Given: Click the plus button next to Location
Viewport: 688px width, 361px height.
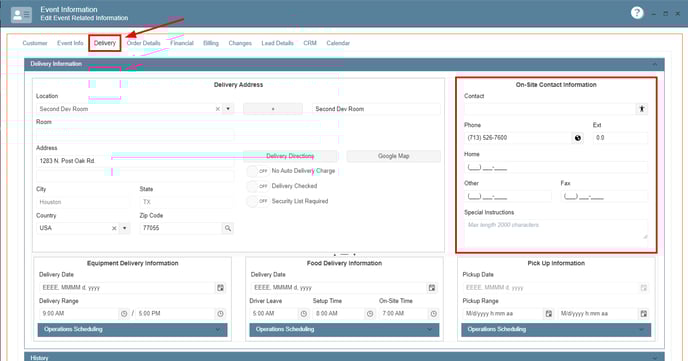Looking at the screenshot, I should tap(273, 109).
